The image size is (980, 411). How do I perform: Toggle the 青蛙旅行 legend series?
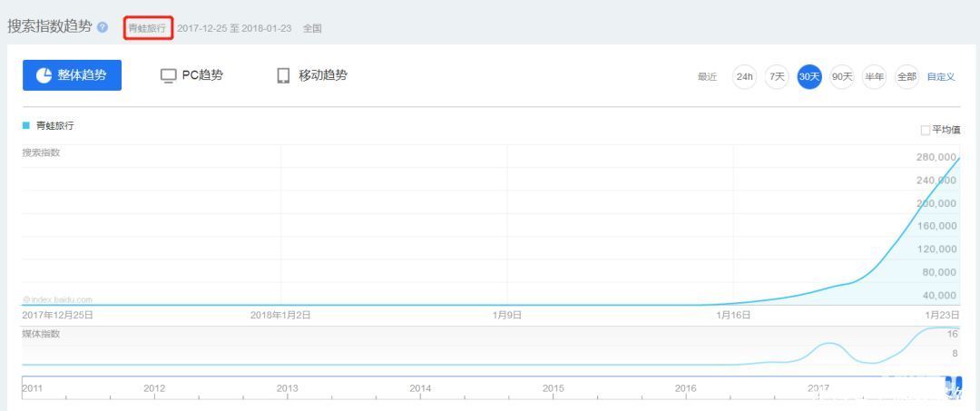click(x=49, y=125)
